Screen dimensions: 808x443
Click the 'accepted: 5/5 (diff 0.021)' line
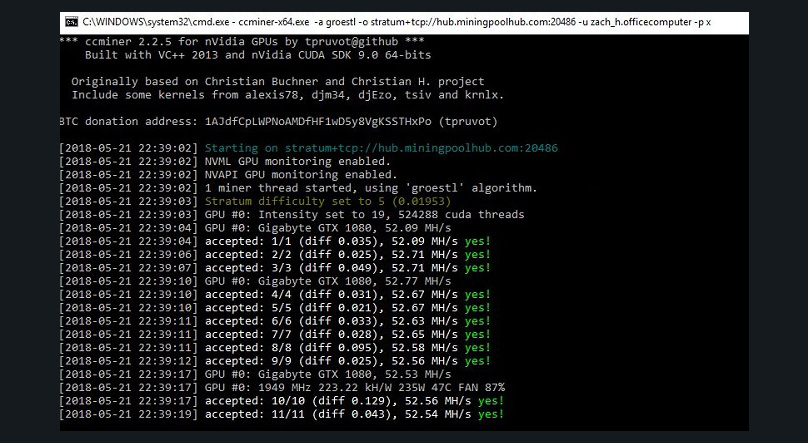275,308
